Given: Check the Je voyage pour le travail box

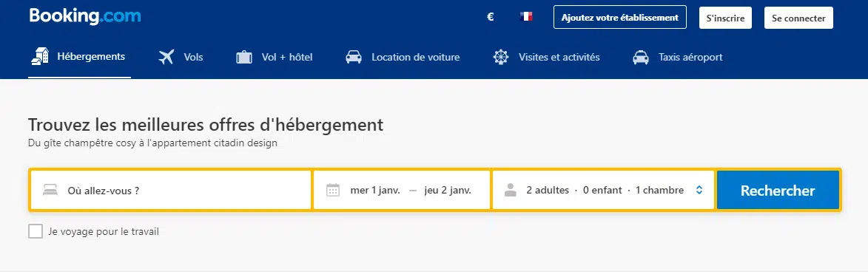Looking at the screenshot, I should pos(36,231).
